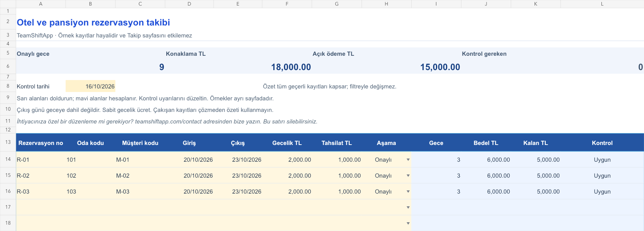Click the Onaylı gece summary value "9"
The image size is (644, 231).
161,67
